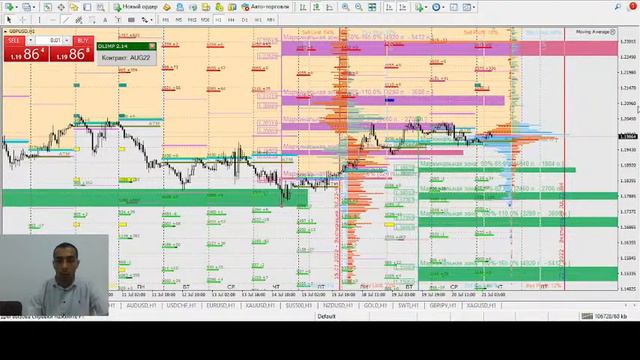Select the equidistant channel tool
Image resolution: width=640 pixels, height=360 pixels.
[x=79, y=20]
